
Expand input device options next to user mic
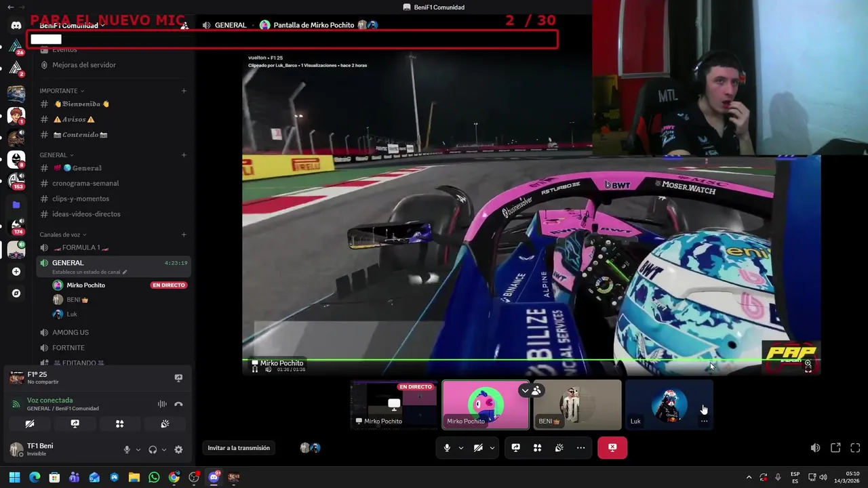138,449
